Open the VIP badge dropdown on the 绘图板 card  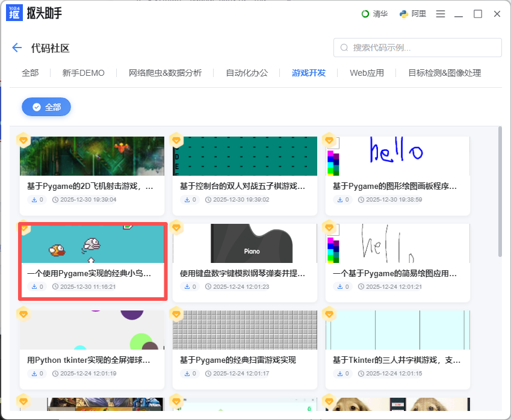click(x=330, y=140)
